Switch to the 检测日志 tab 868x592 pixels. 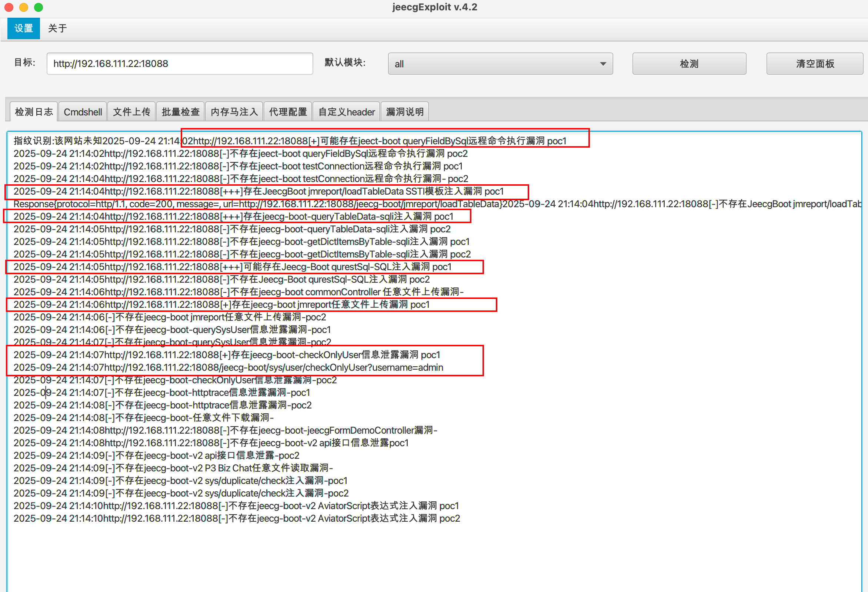pyautogui.click(x=34, y=112)
